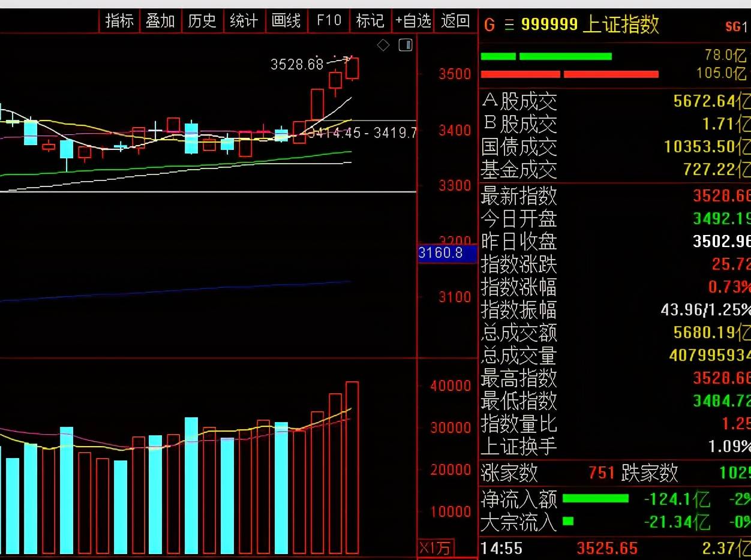Click the 上证指数 index name title
The height and width of the screenshot is (560, 751).
620,25
